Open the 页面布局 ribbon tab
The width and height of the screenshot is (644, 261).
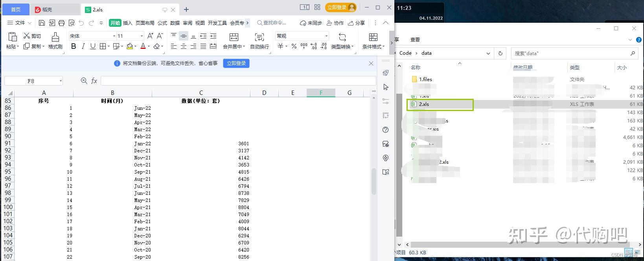click(x=145, y=23)
